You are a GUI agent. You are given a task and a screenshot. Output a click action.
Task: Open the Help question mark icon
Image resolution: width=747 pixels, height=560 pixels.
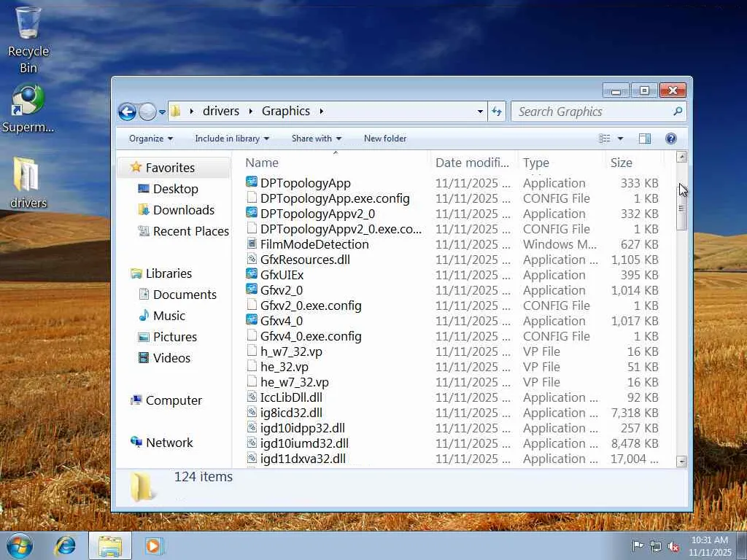pos(671,139)
